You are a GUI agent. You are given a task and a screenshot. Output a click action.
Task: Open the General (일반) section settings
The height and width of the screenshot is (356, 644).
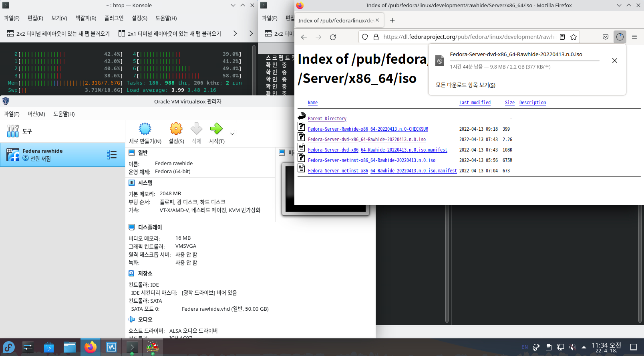(x=143, y=153)
